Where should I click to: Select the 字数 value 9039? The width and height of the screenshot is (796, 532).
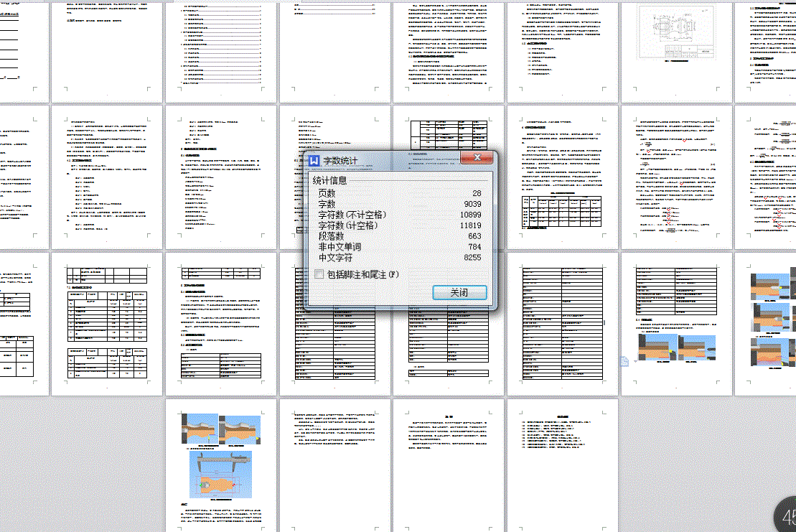(x=472, y=204)
